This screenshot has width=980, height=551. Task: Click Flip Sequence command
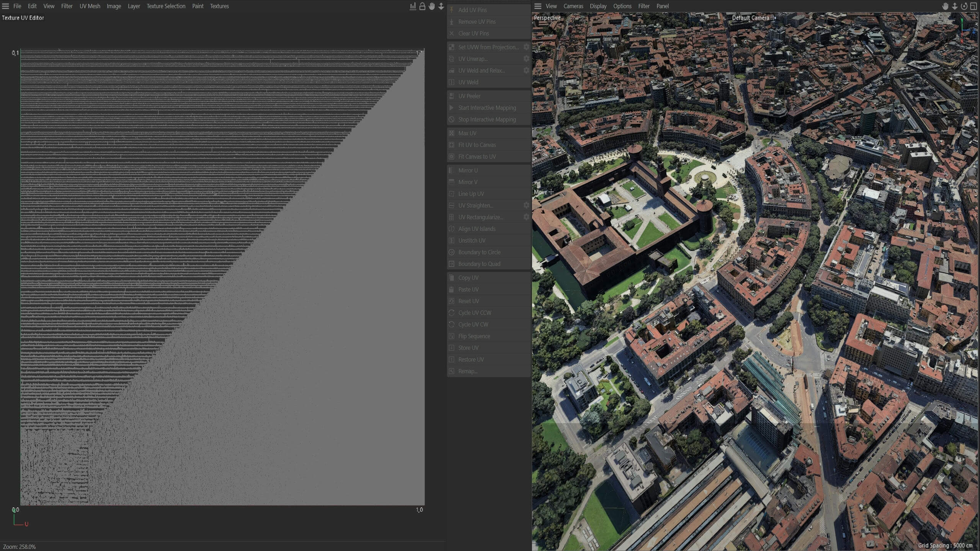click(x=488, y=336)
